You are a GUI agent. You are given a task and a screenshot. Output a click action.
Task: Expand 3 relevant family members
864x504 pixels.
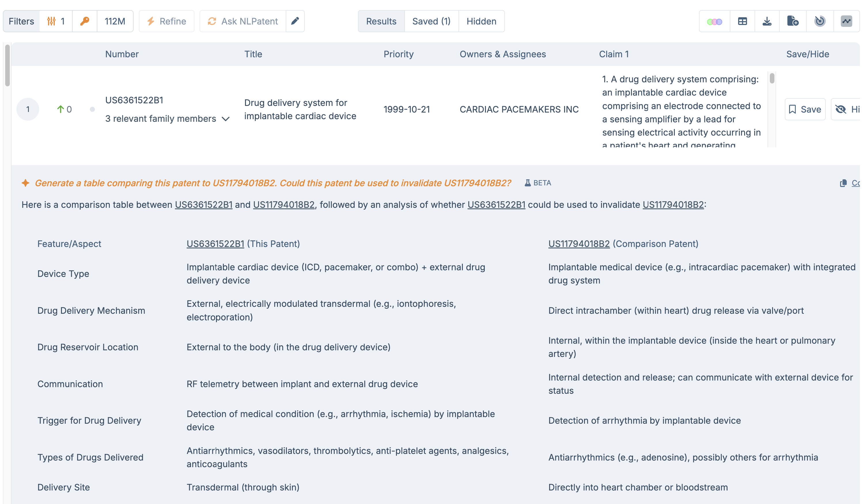167,119
